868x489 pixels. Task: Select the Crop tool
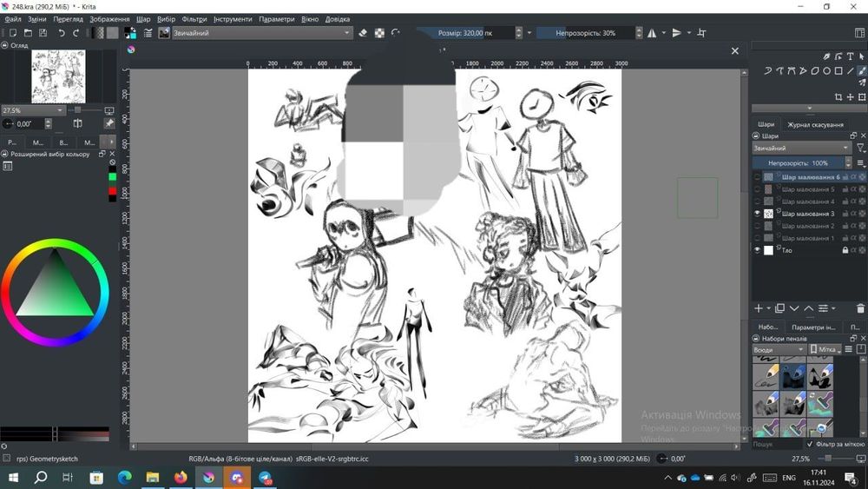click(838, 97)
